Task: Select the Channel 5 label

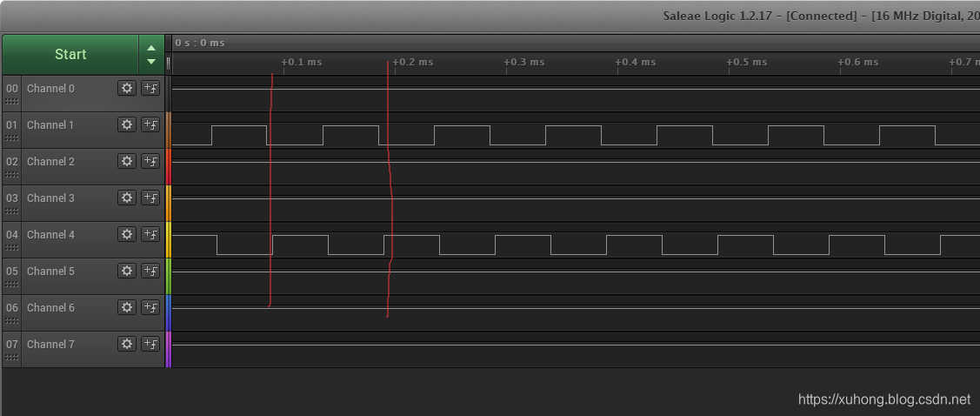Action: (x=50, y=271)
